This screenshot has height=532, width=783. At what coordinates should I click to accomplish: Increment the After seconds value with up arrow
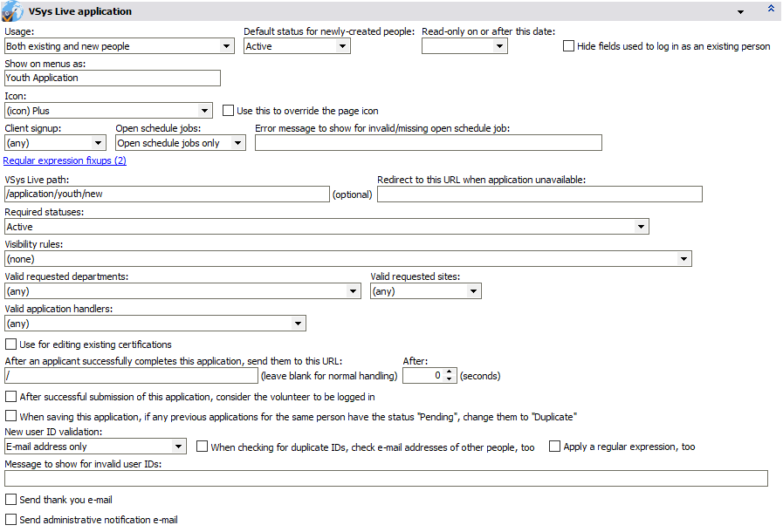point(449,372)
